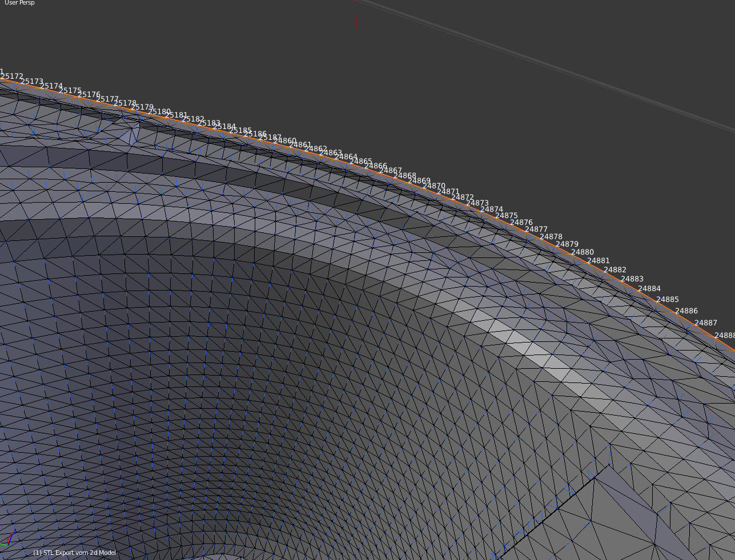The image size is (735, 560).
Task: Select vertex index label 24872
Action: [462, 198]
